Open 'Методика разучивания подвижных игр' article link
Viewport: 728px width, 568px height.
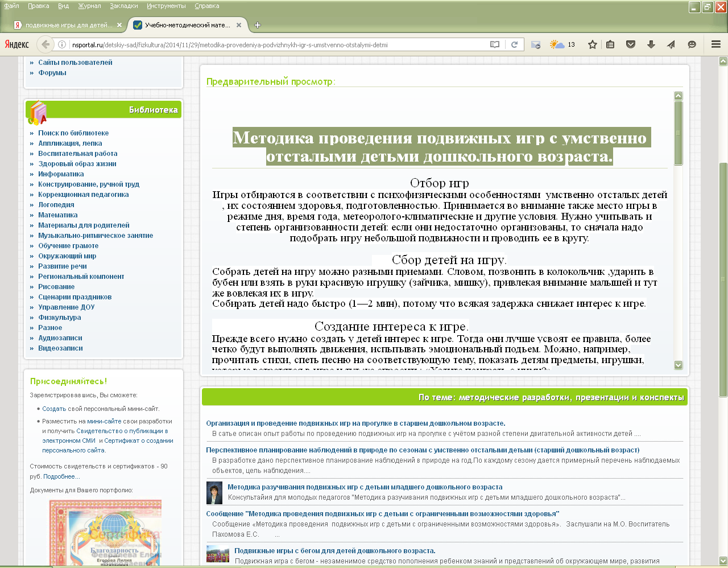click(x=365, y=487)
